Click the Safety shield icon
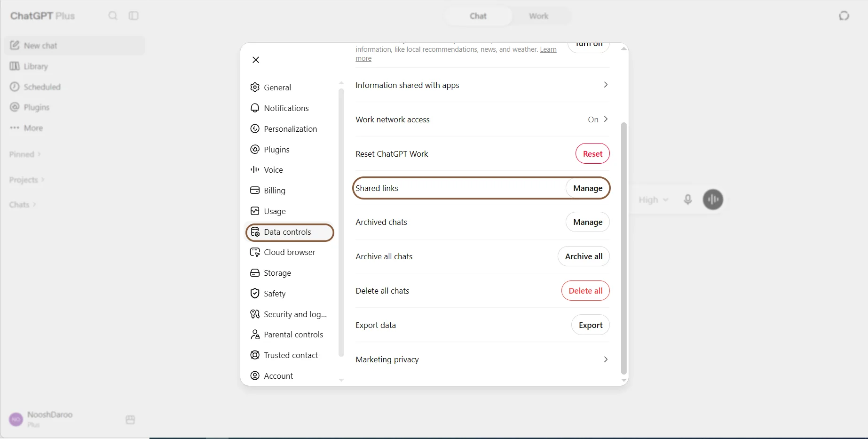The height and width of the screenshot is (439, 868). [255, 293]
